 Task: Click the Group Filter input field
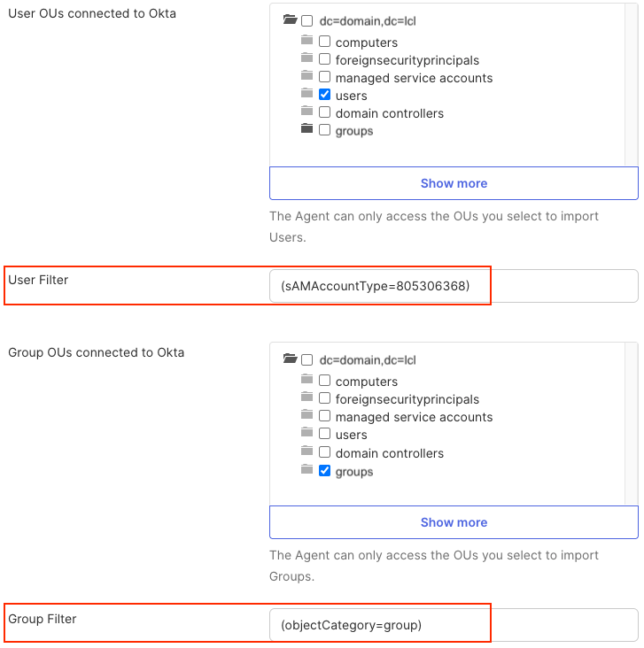pos(454,625)
